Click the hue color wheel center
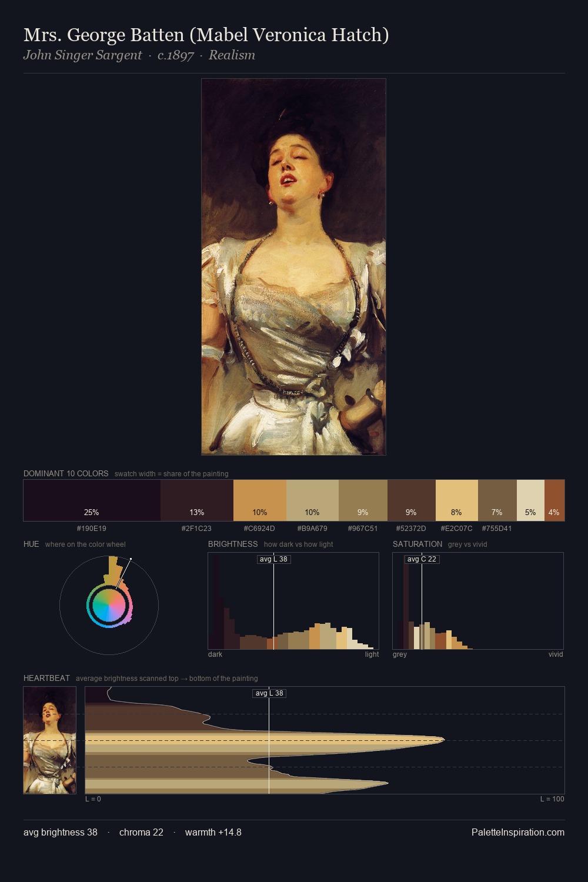This screenshot has height=882, width=588. [x=109, y=605]
